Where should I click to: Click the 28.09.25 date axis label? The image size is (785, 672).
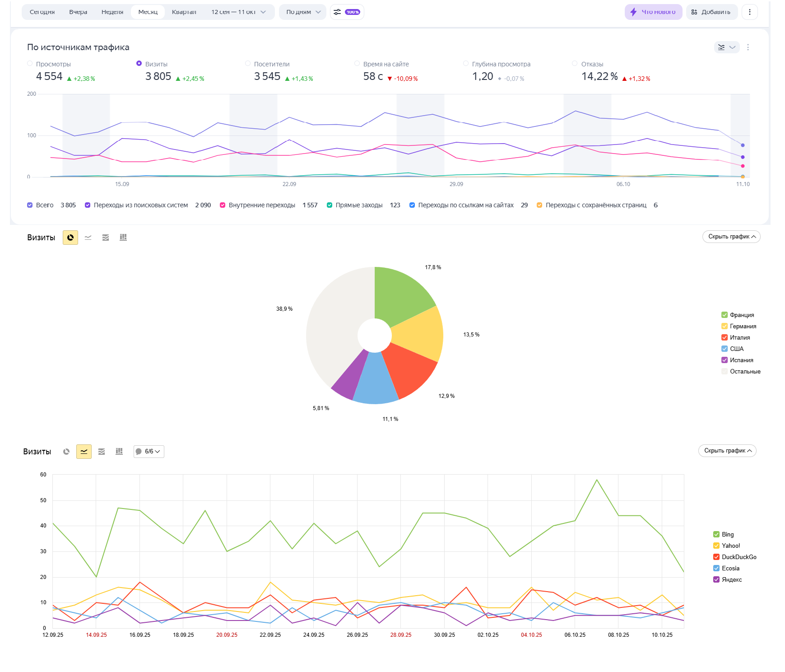(x=401, y=635)
